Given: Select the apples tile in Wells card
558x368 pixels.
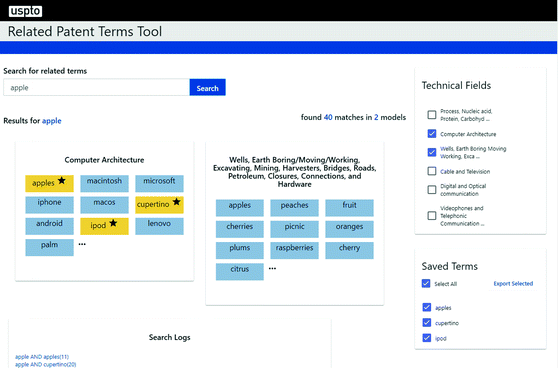Looking at the screenshot, I should (x=240, y=208).
